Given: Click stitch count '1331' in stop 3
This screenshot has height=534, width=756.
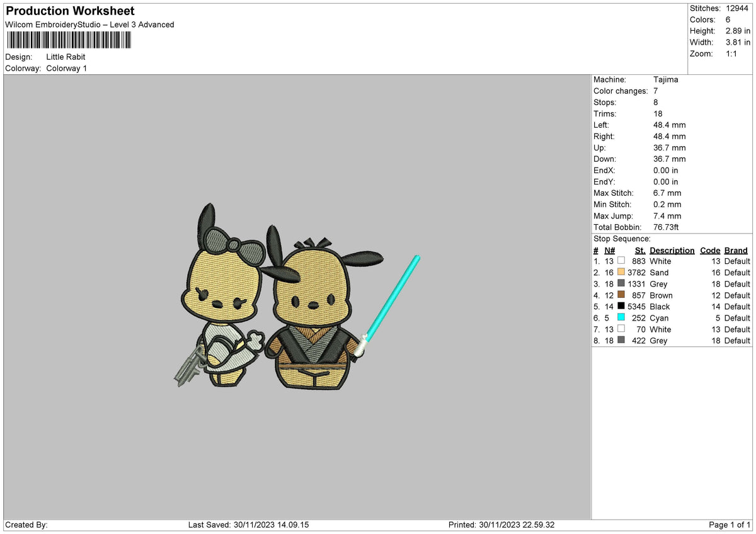Looking at the screenshot, I should (637, 283).
